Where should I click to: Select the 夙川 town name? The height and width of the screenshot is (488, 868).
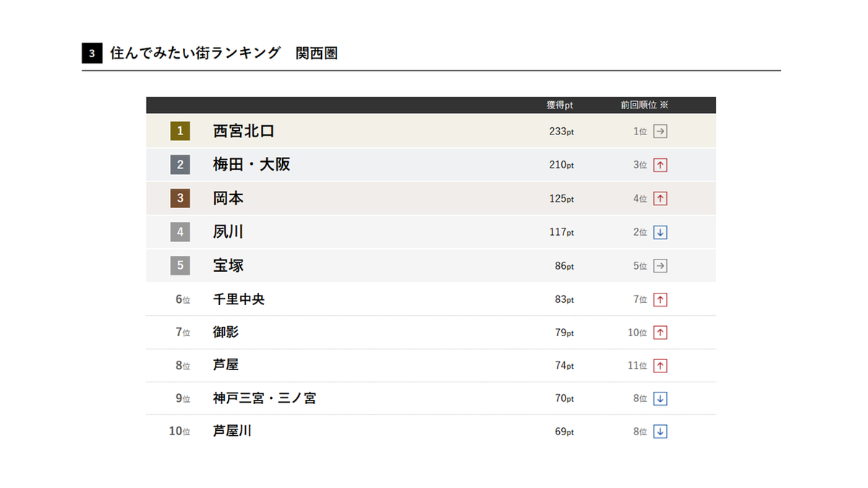tap(228, 232)
